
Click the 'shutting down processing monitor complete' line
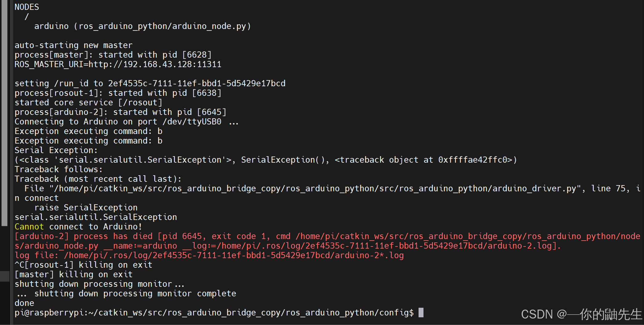[x=125, y=293]
